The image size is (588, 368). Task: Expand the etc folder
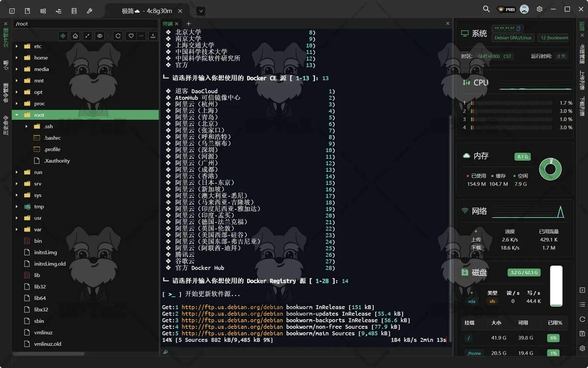17,46
